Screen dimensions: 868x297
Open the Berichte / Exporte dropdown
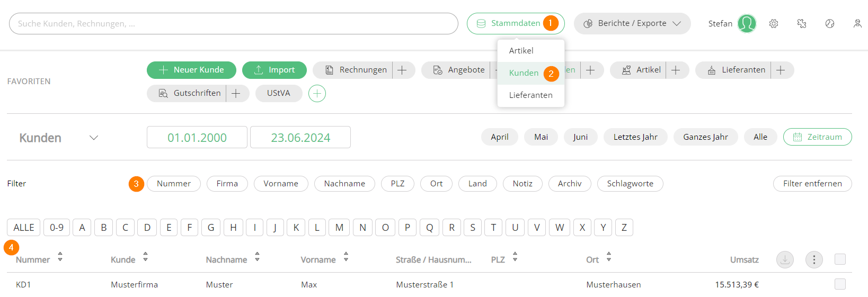tap(632, 23)
